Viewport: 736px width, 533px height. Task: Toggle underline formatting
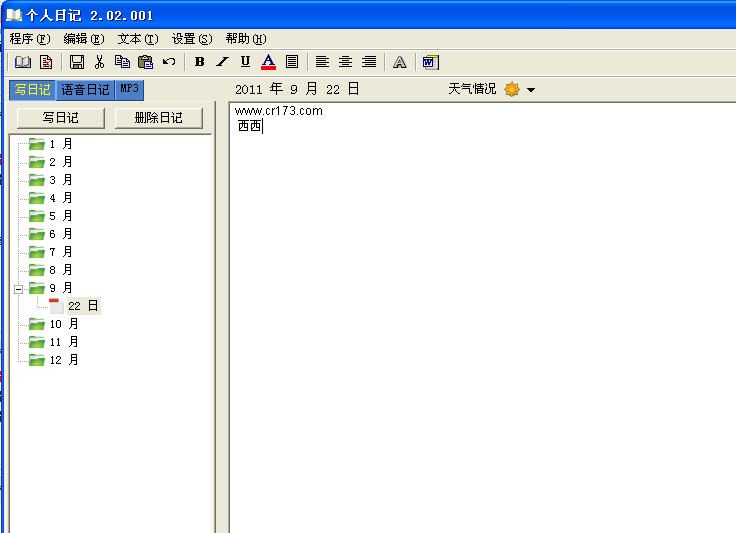tap(245, 61)
